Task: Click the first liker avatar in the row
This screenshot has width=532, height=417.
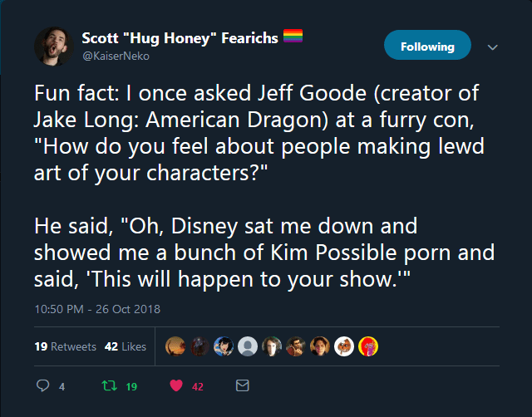Action: pyautogui.click(x=175, y=346)
